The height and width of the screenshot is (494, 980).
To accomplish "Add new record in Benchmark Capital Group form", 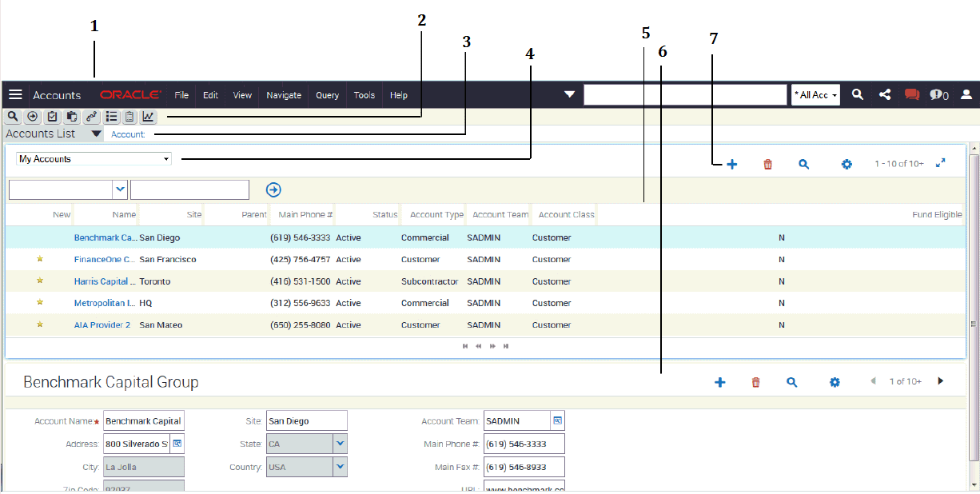I will point(720,382).
